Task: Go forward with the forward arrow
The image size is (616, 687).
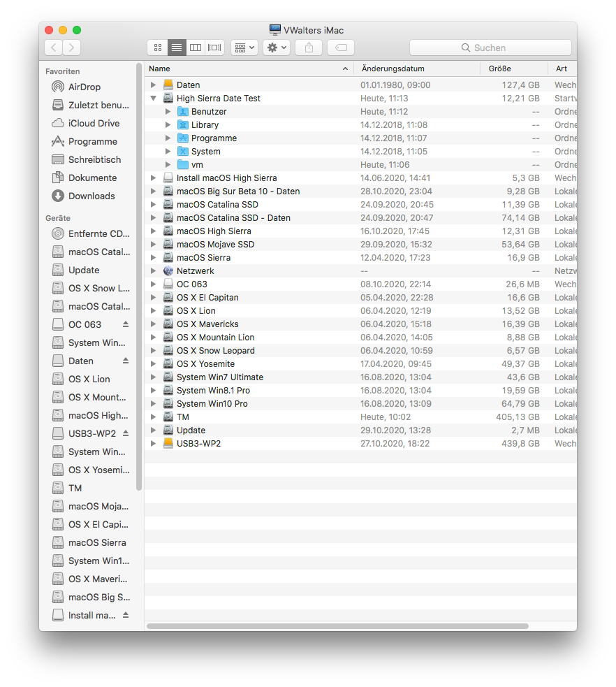Action: [x=71, y=48]
